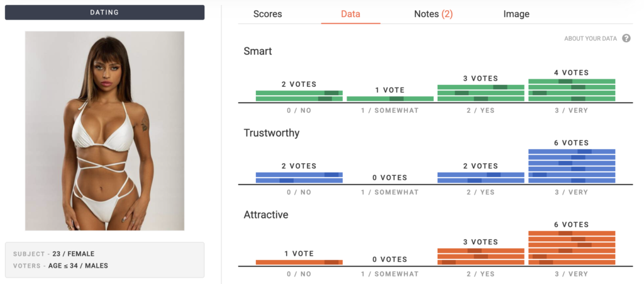Click the Attractive 0 / No orange bar
Image resolution: width=644 pixels, height=284 pixels.
pyautogui.click(x=299, y=262)
